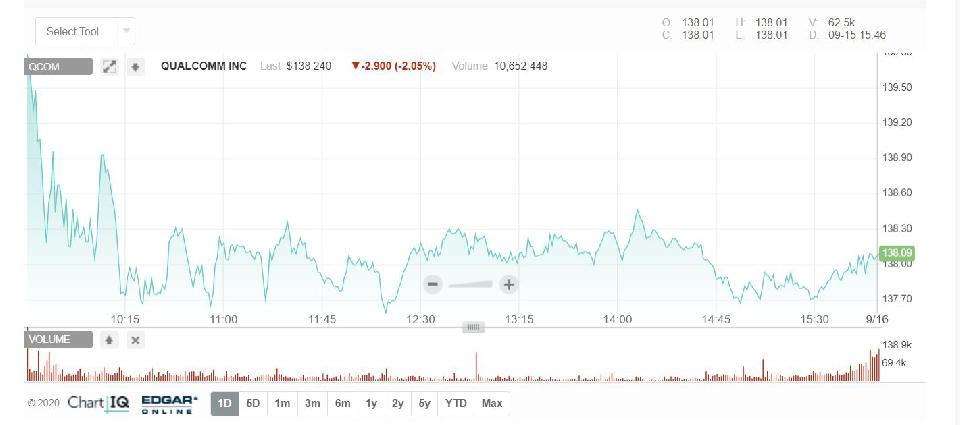
Task: Select the 1D time range
Action: 225,403
